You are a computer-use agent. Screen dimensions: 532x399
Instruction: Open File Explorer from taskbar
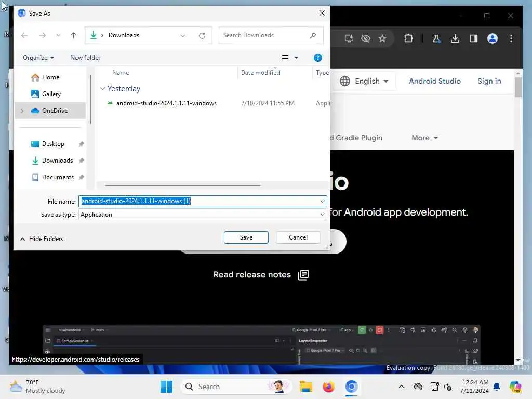(305, 387)
